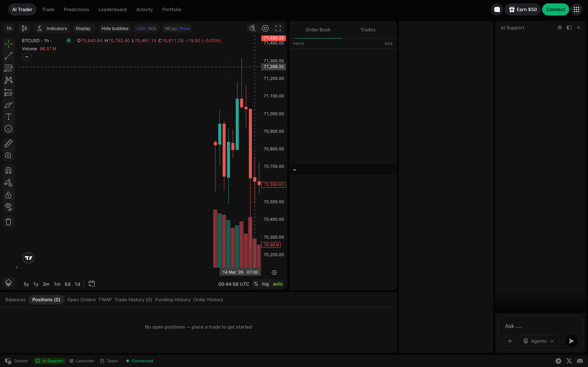Select the Text annotation tool
Screen dimensions: 588x367
(8, 117)
